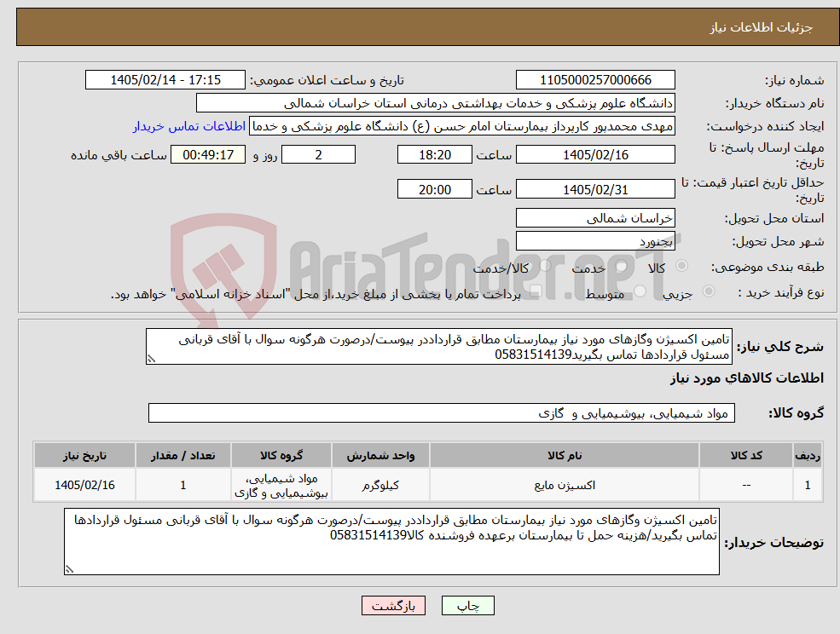Click the Islamic treasury payment note text
Image resolution: width=840 pixels, height=634 pixels.
pyautogui.click(x=316, y=295)
